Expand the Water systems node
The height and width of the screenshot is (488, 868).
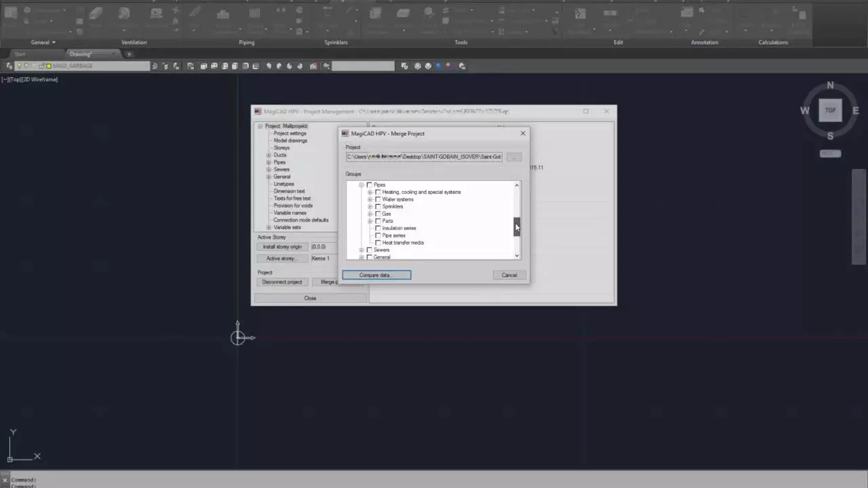click(x=370, y=199)
